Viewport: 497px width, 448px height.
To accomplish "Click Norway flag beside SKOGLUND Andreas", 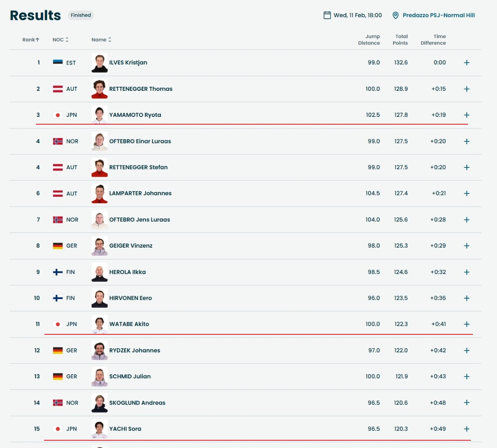I will pyautogui.click(x=58, y=403).
